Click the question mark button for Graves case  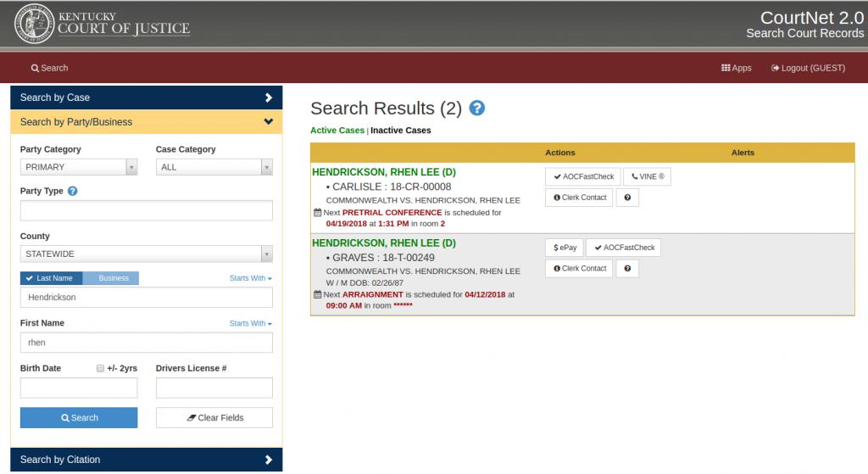(x=627, y=269)
